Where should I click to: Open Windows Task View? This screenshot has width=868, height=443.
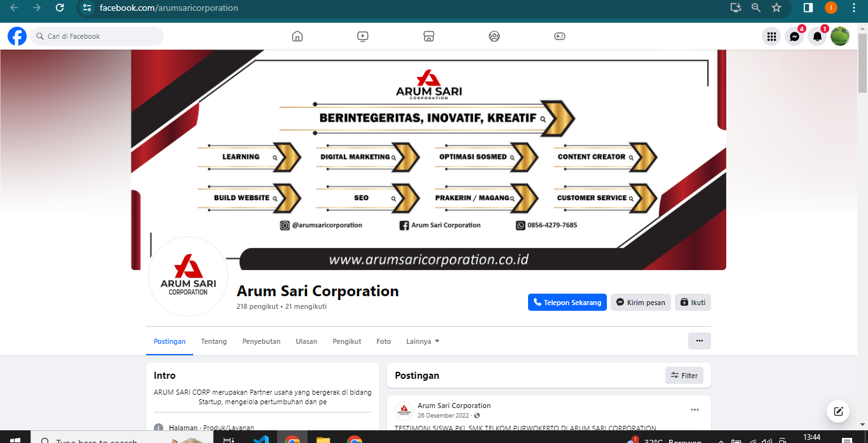[229, 439]
